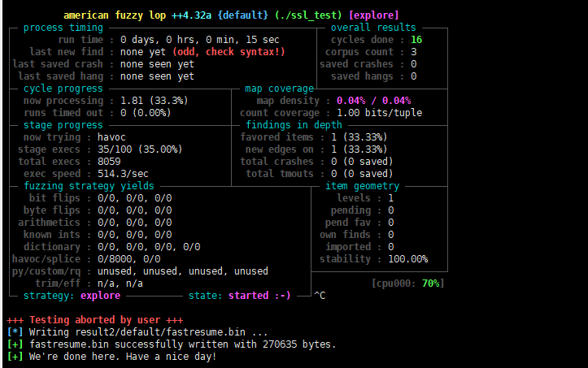Click the 'imported' label
Viewport: 588px width, 368px height.
coord(348,247)
